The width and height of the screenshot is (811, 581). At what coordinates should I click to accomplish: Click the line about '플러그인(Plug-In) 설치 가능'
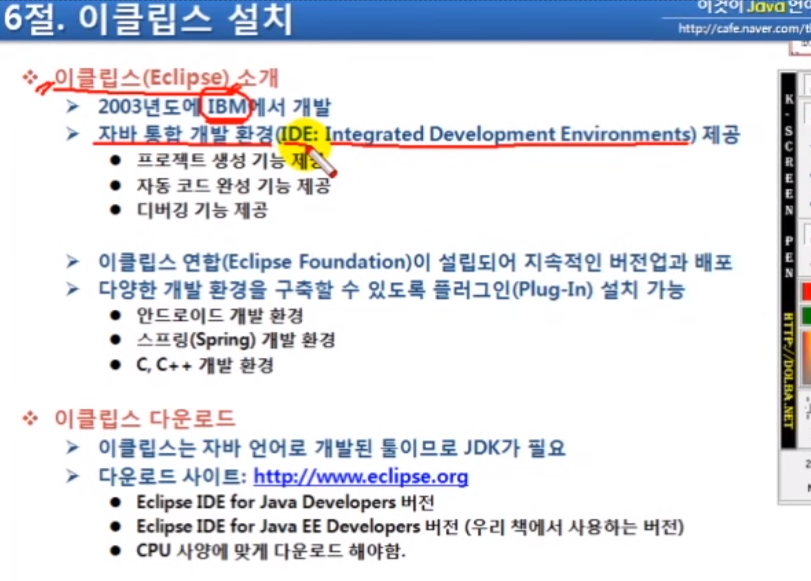pyautogui.click(x=392, y=289)
